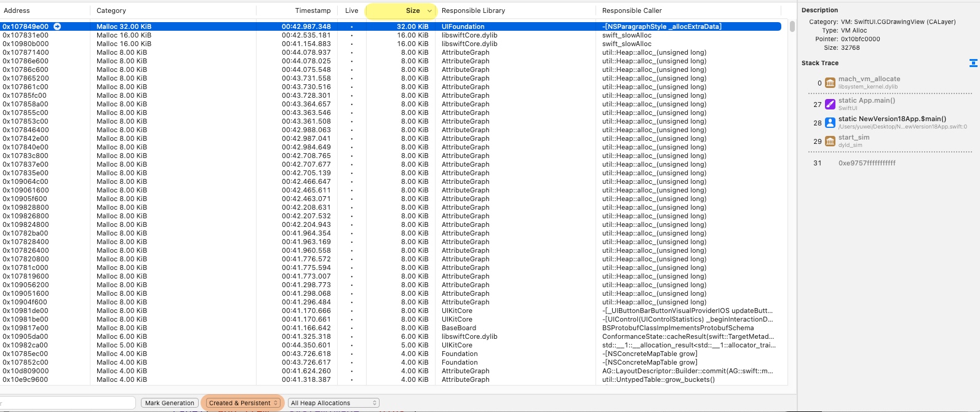
Task: Click Size column sort chevron
Action: 429,10
